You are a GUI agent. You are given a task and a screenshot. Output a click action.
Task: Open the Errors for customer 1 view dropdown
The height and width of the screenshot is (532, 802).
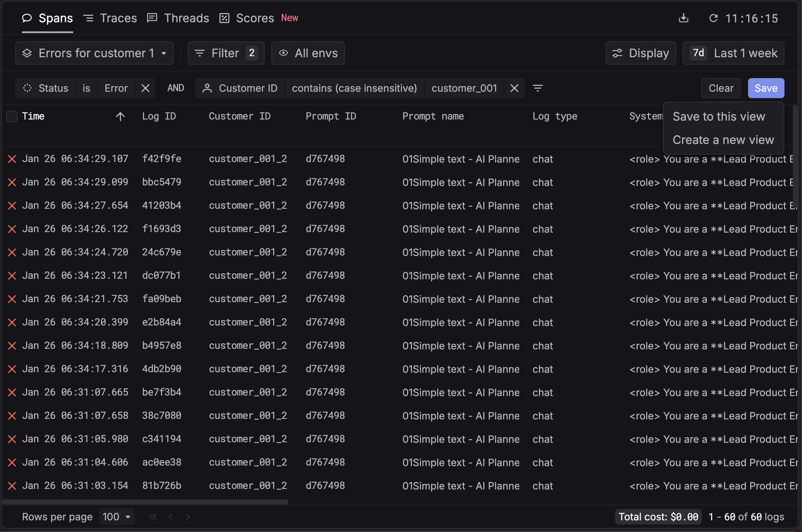coord(94,53)
